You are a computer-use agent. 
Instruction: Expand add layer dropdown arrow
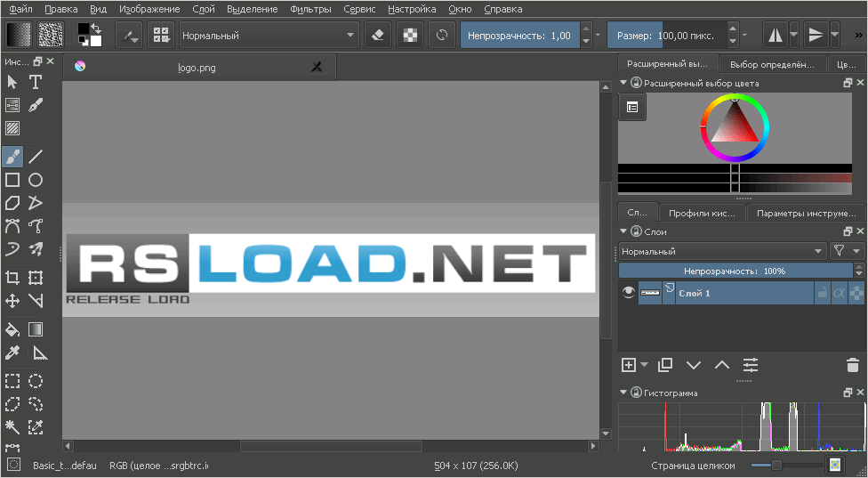[645, 365]
